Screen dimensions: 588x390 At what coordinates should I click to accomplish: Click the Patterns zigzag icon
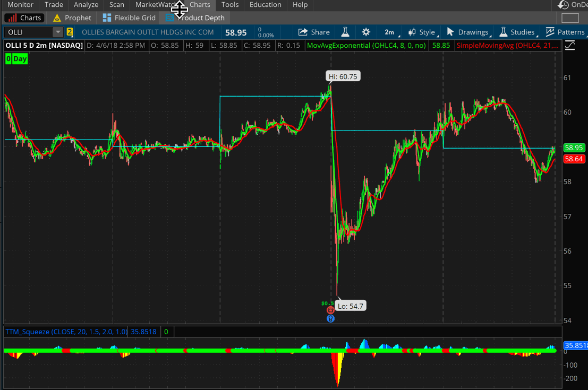pyautogui.click(x=550, y=32)
